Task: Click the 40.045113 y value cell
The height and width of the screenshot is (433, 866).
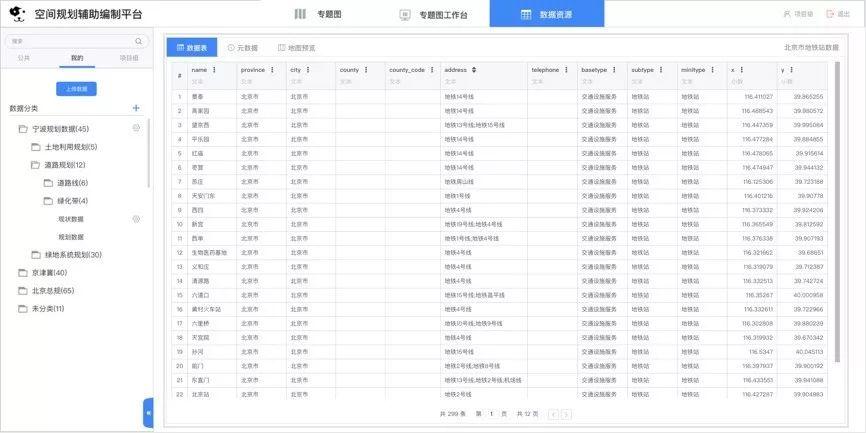Action: (x=803, y=352)
